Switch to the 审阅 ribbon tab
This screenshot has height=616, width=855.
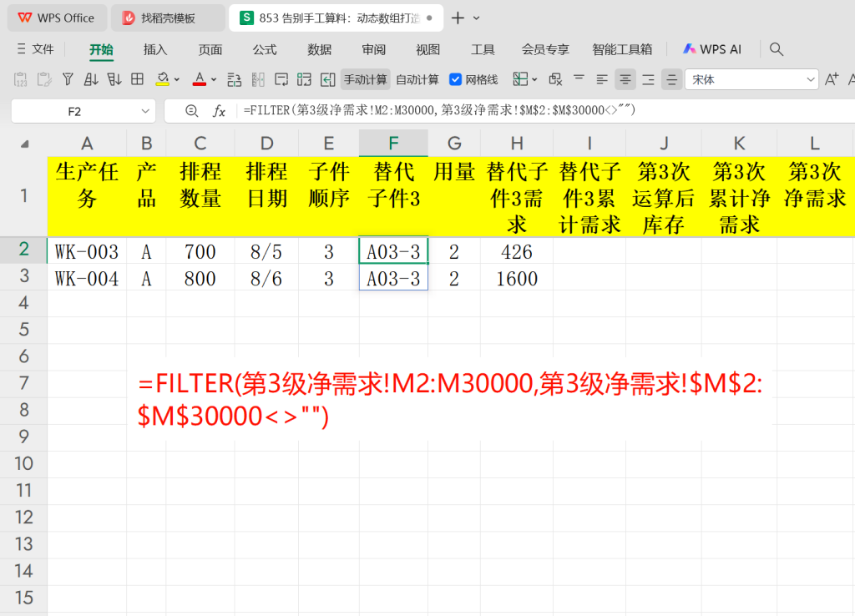click(373, 49)
